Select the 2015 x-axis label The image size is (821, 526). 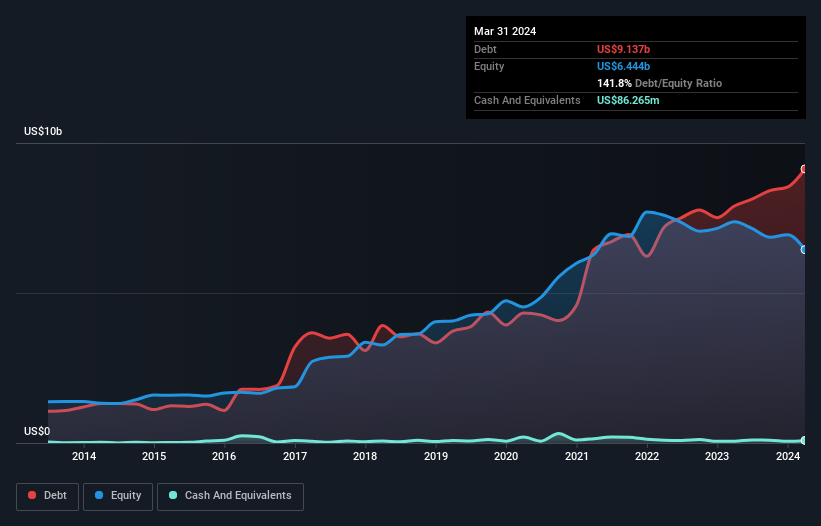pos(154,456)
